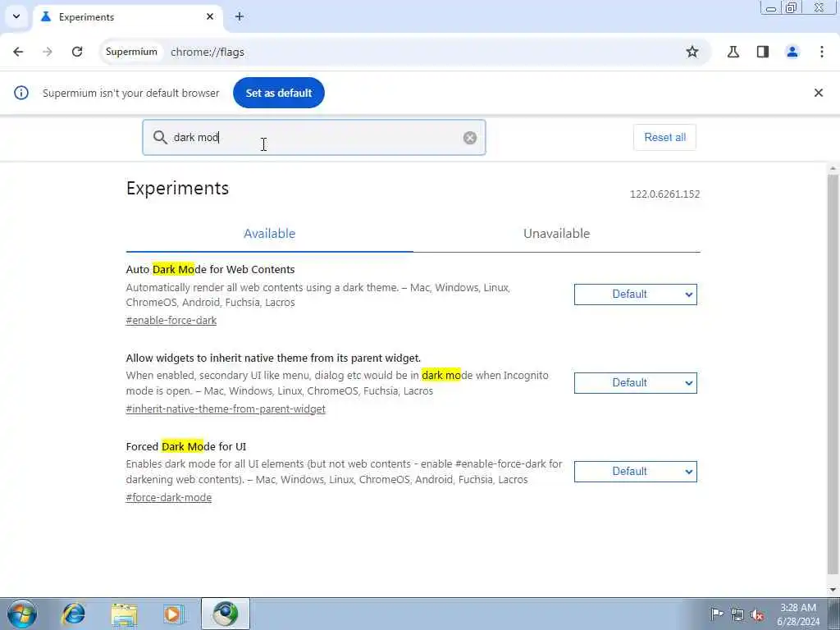This screenshot has height=630, width=840.
Task: Click the Supermium site chip in address bar
Action: point(131,52)
